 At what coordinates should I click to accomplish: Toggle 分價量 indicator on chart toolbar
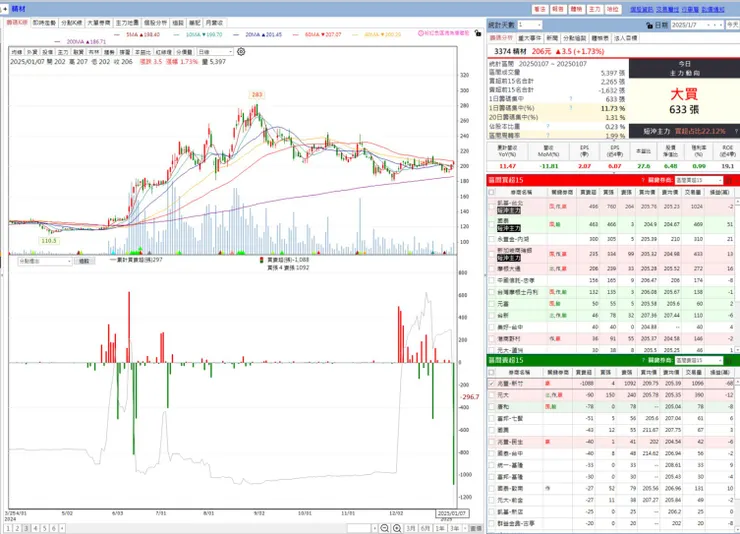click(x=184, y=52)
